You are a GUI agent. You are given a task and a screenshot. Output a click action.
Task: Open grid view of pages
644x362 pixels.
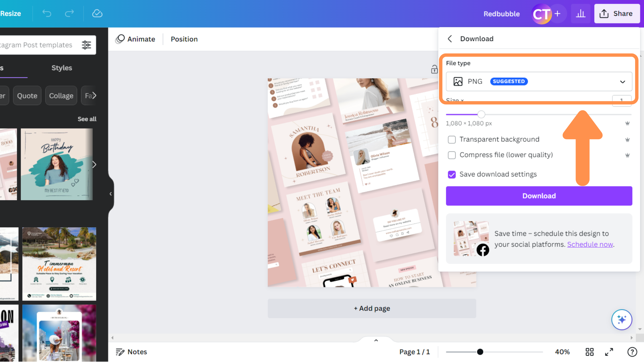coord(590,352)
